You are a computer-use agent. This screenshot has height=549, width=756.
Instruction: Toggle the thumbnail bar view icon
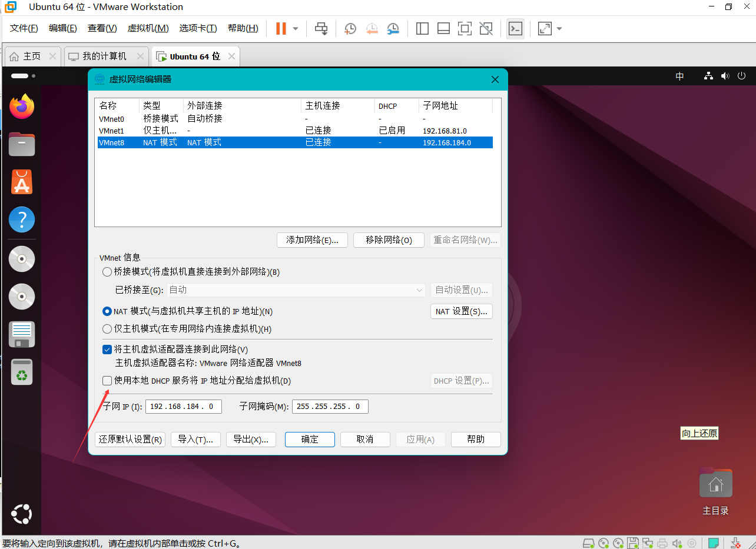point(443,28)
